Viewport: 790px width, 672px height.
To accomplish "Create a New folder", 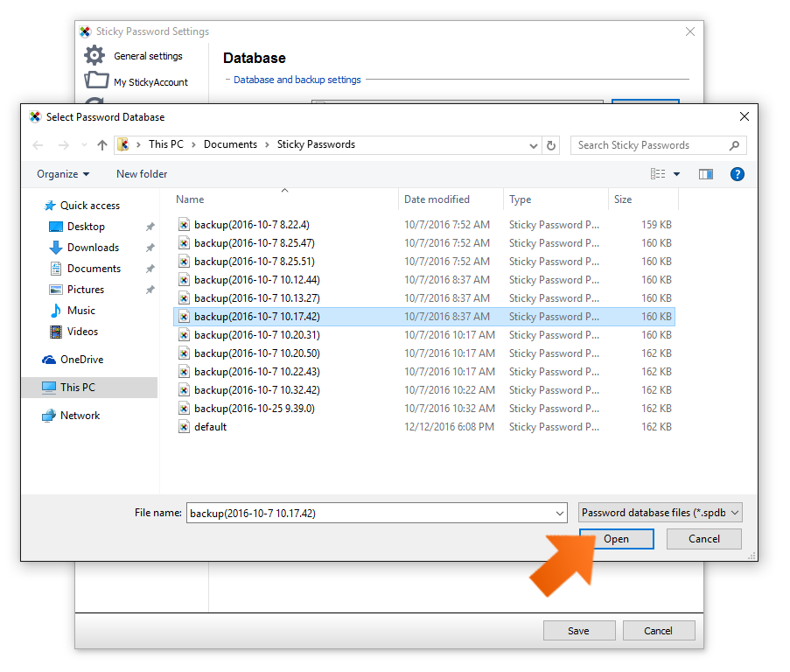I will pos(142,174).
